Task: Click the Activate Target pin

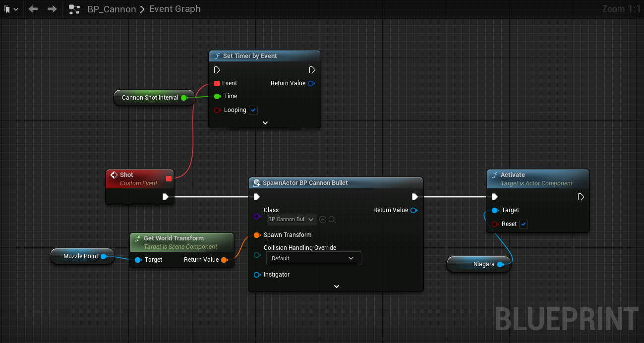Action: [495, 210]
